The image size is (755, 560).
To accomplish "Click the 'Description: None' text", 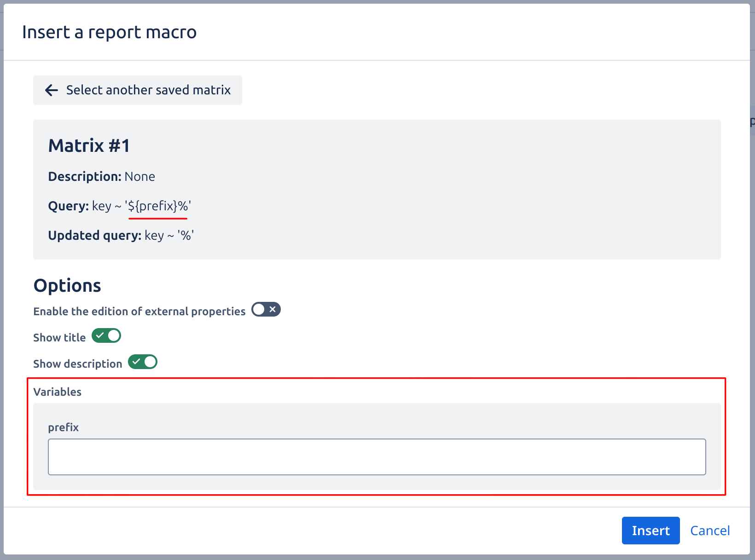I will point(102,177).
